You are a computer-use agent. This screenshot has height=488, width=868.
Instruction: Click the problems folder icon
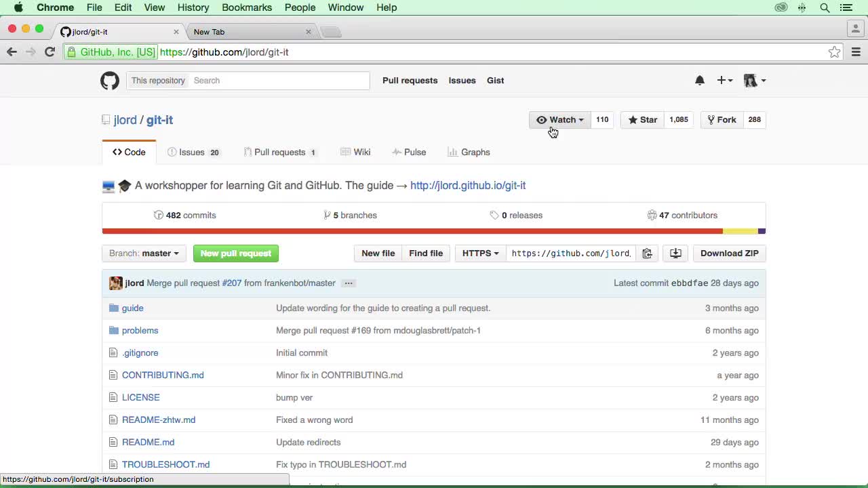click(114, 331)
